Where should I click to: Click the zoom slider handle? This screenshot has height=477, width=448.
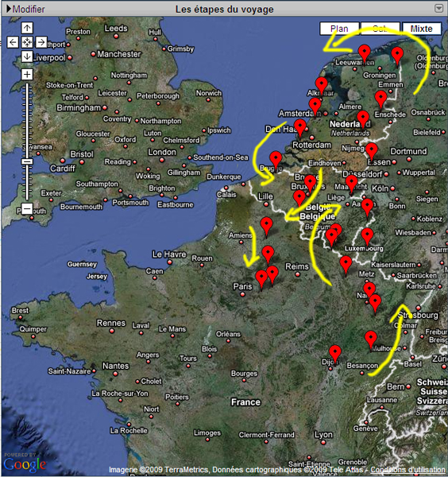click(x=27, y=161)
